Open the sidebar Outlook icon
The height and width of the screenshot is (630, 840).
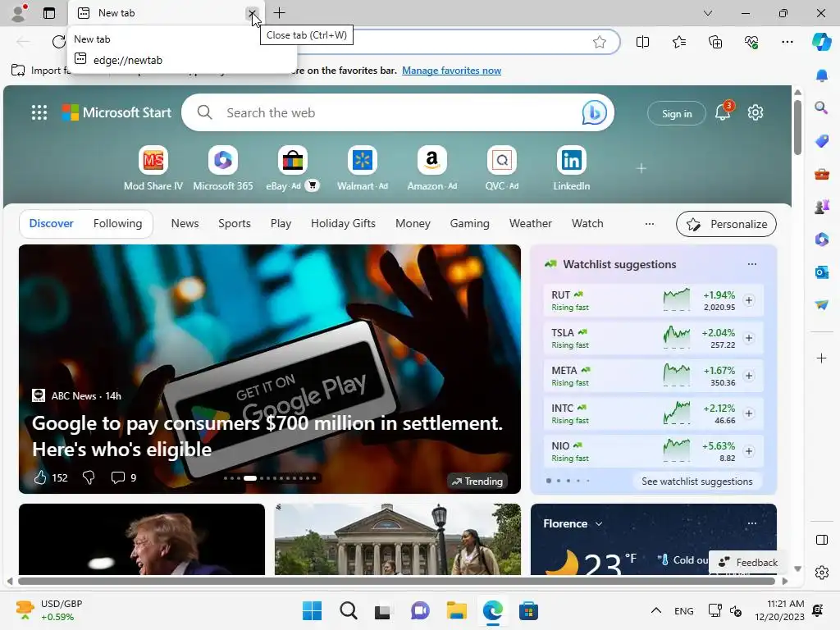click(822, 272)
